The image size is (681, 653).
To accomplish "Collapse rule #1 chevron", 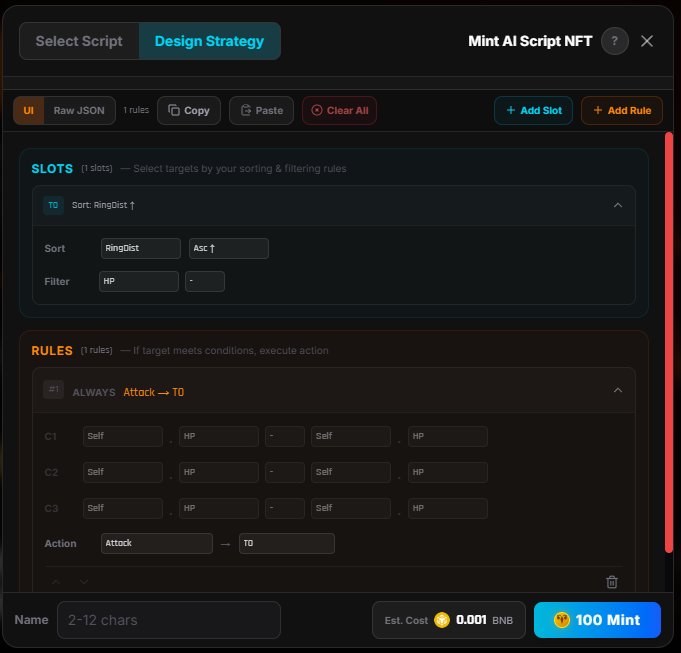I will [618, 390].
